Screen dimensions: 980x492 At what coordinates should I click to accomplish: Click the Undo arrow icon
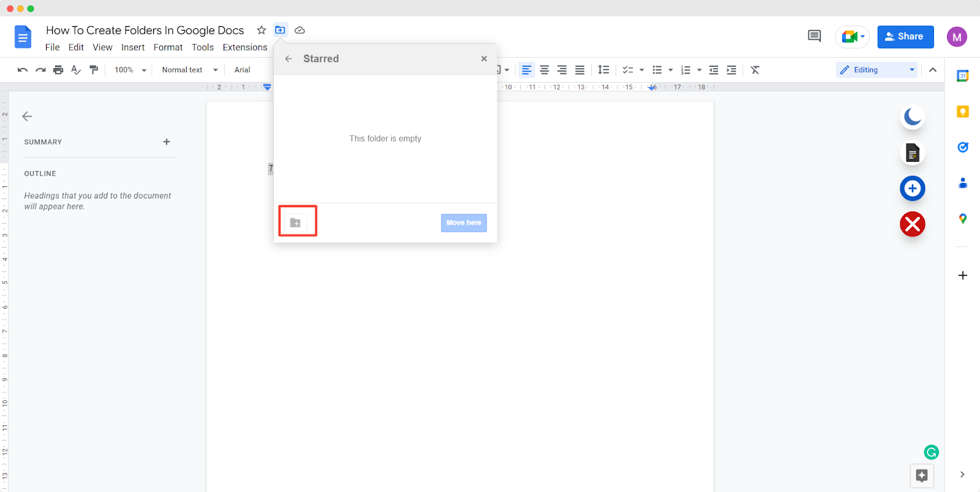[x=23, y=70]
